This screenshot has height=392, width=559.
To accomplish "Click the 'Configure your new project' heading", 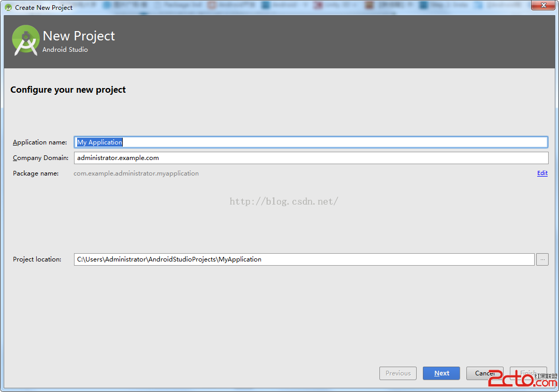I will coord(68,90).
